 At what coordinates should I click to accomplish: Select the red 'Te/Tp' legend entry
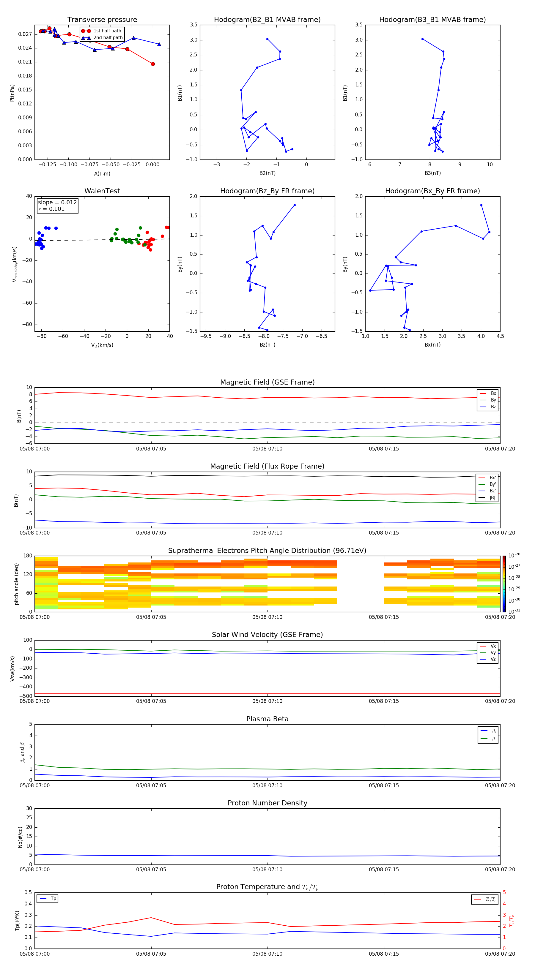pos(485,899)
